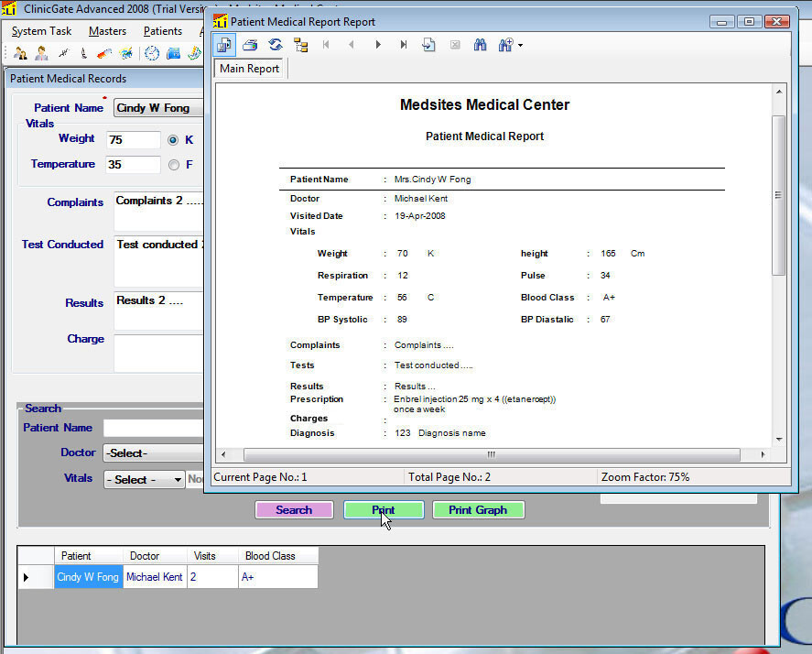Toggle the group tree icon
812x654 pixels.
301,45
